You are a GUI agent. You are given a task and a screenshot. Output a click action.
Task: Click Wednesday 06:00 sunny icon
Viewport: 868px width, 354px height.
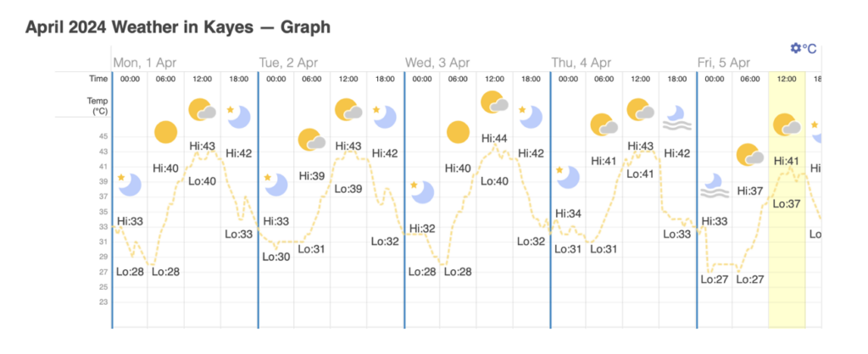458,132
